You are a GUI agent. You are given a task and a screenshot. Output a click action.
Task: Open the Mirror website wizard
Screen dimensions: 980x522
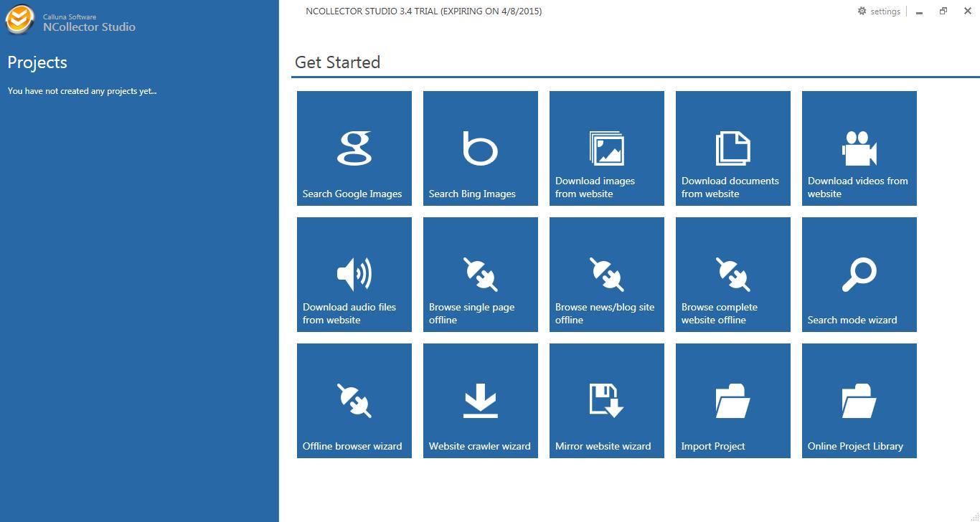(x=607, y=401)
